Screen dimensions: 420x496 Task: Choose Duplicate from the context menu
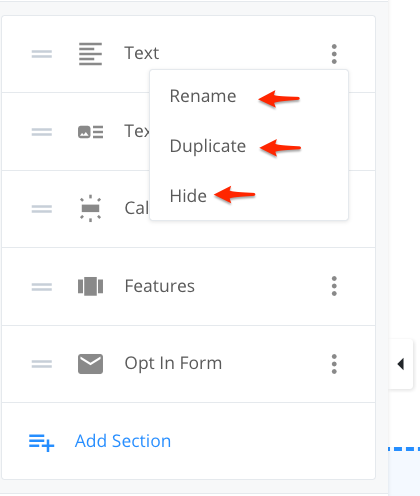(x=208, y=146)
